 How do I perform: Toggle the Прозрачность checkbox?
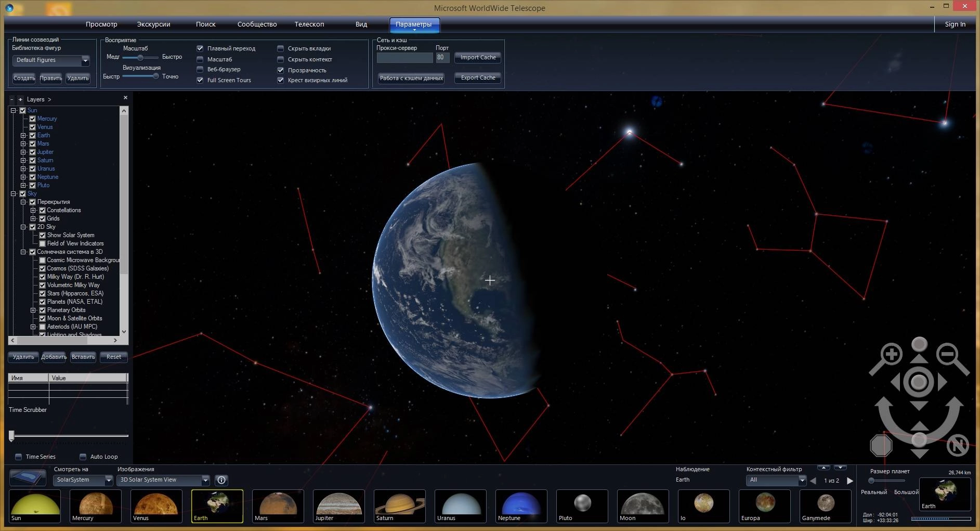[280, 70]
